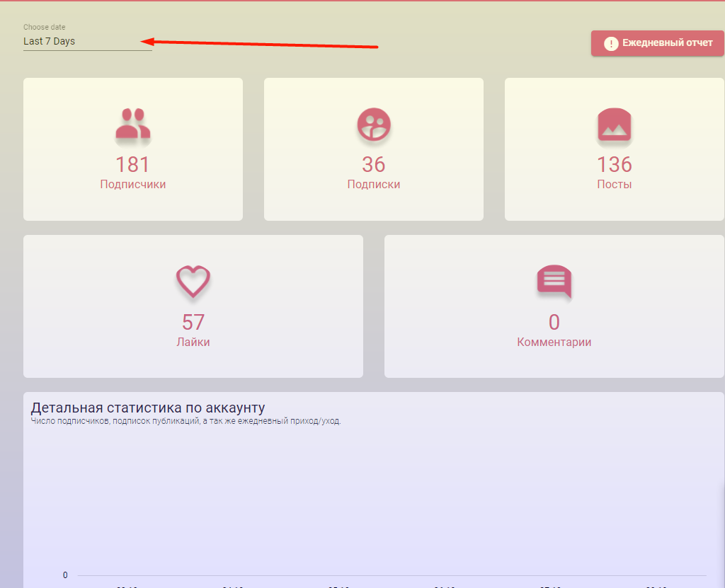Viewport: 725px width, 588px height.
Task: Click the Детальная статистика по аккаунту heading
Action: (148, 408)
